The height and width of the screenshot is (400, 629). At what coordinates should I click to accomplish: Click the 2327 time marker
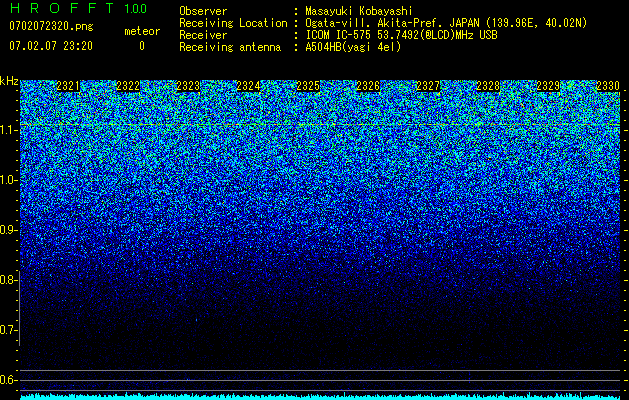pos(428,86)
